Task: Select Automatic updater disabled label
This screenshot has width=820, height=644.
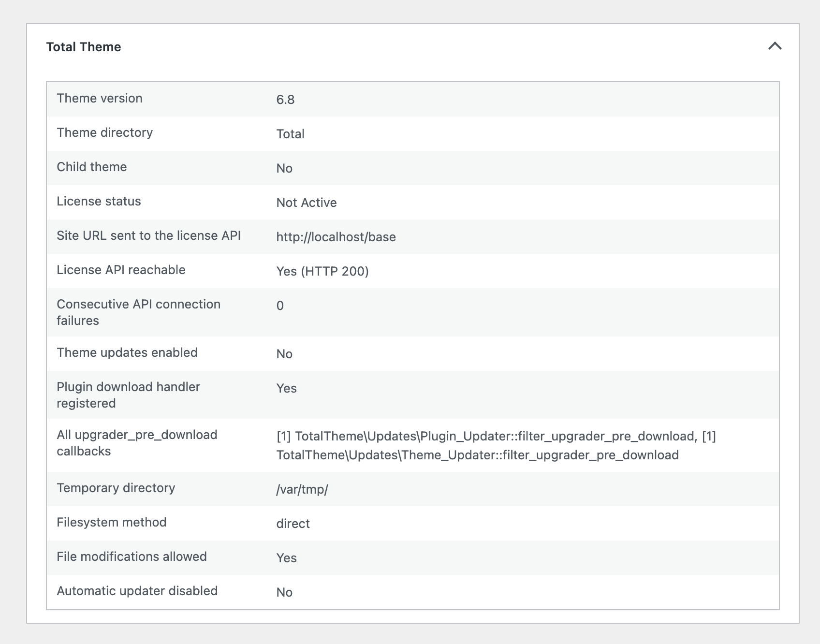Action: click(137, 591)
